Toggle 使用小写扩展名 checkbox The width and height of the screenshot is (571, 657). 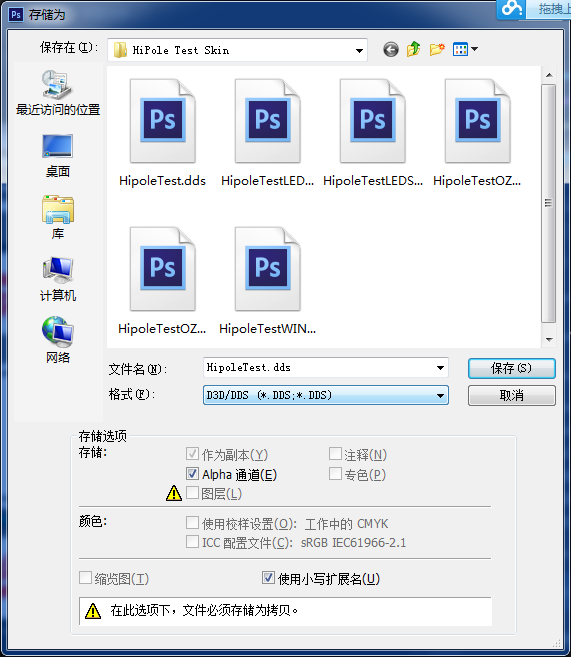click(268, 578)
